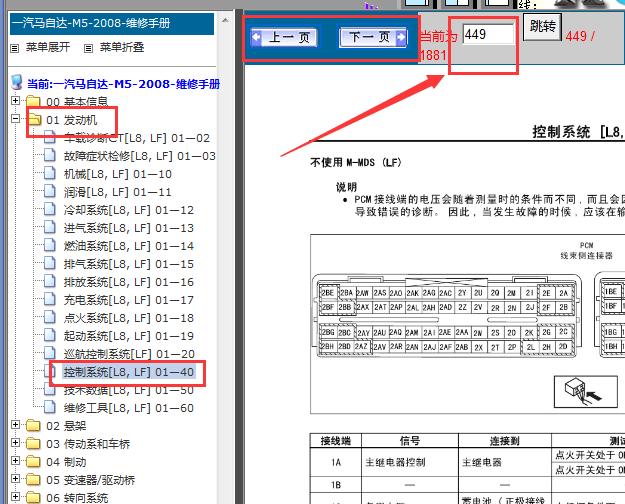
Task: Open 点火系统 01—18 chapter
Action: (129, 318)
